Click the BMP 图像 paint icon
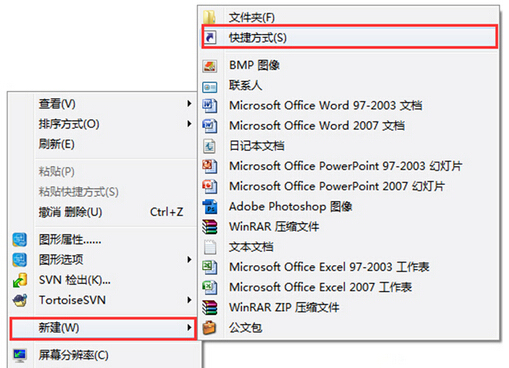509x368 pixels. tap(210, 66)
